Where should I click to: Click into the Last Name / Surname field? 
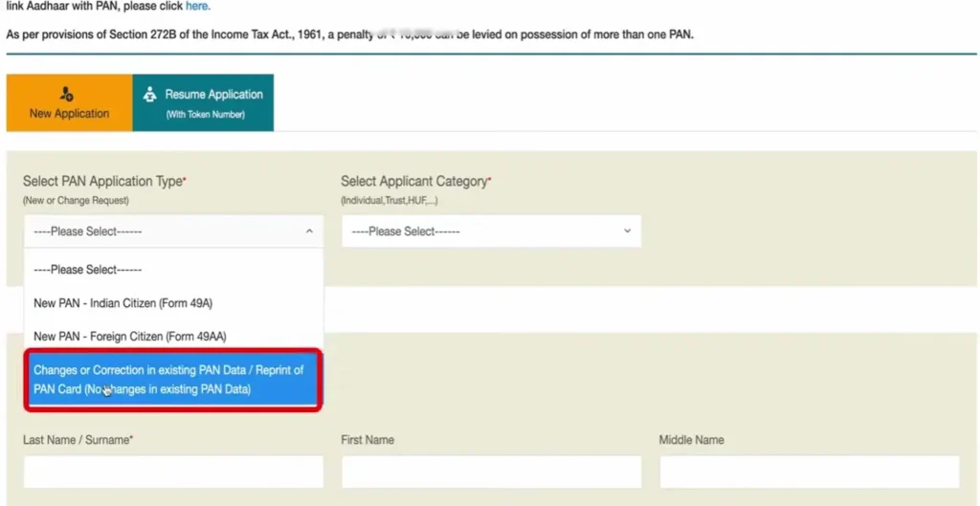click(173, 472)
